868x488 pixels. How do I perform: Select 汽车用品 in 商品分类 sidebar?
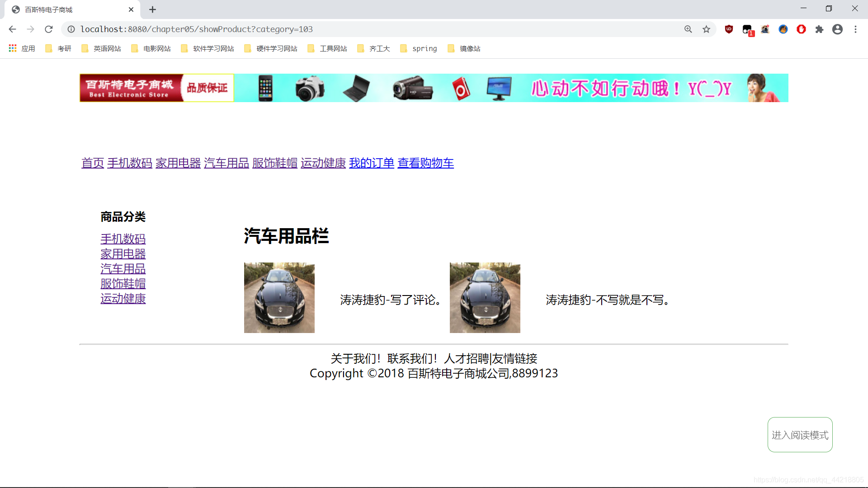click(x=123, y=268)
